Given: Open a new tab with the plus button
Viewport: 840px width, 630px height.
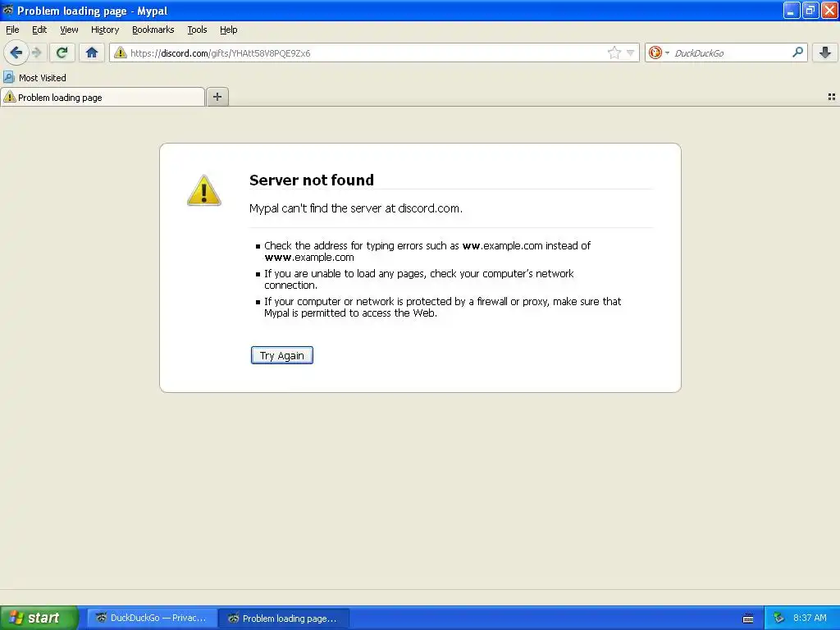Looking at the screenshot, I should tap(217, 97).
